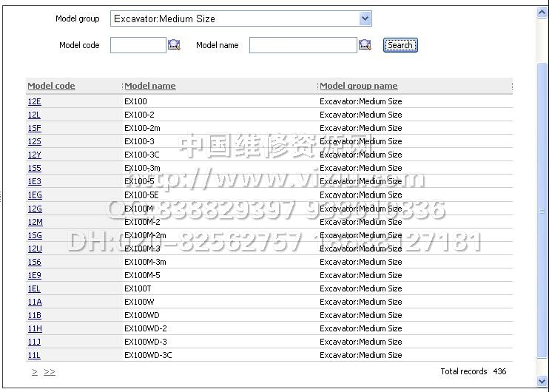The height and width of the screenshot is (392, 549).
Task: Open model code 11L link
Action: [34, 355]
